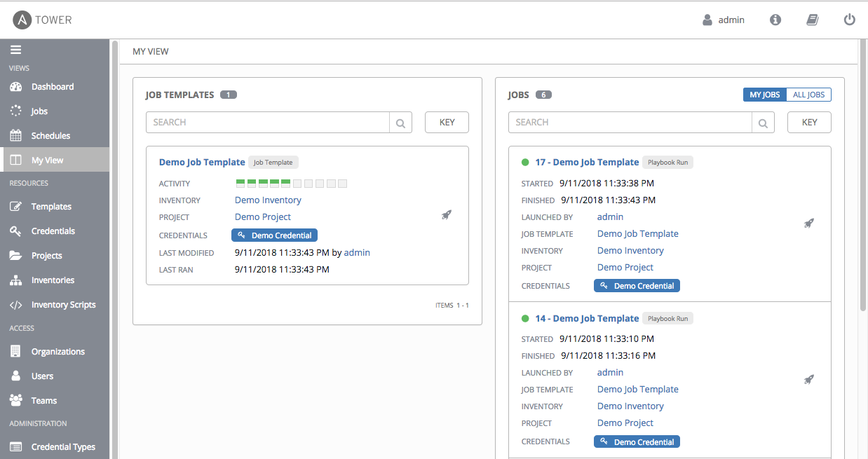Screen dimensions: 868x459
Task: Open the Demo Job Template title link
Action: pos(202,162)
